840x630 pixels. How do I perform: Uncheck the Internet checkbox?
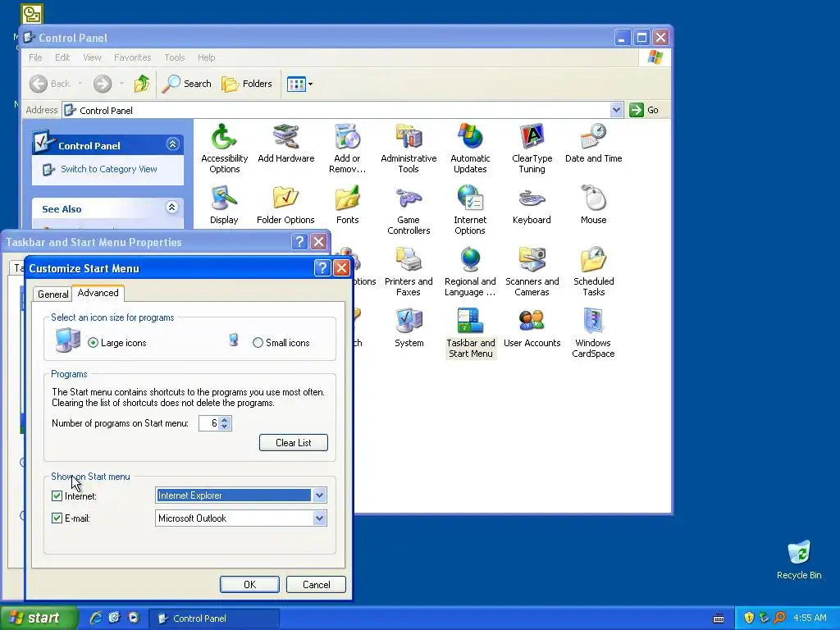(x=57, y=496)
